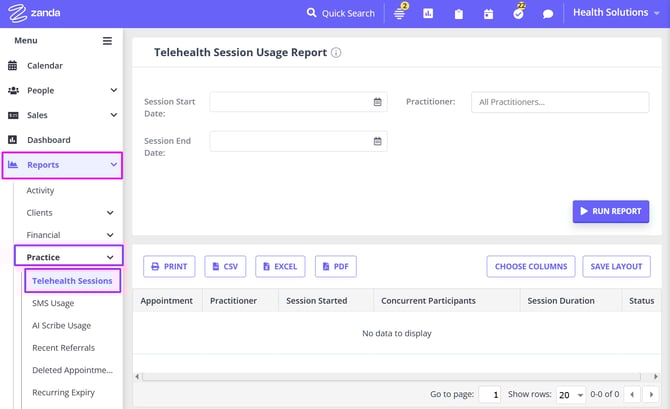Expand the Health Solutions account dropdown
The height and width of the screenshot is (409, 670).
(x=617, y=13)
